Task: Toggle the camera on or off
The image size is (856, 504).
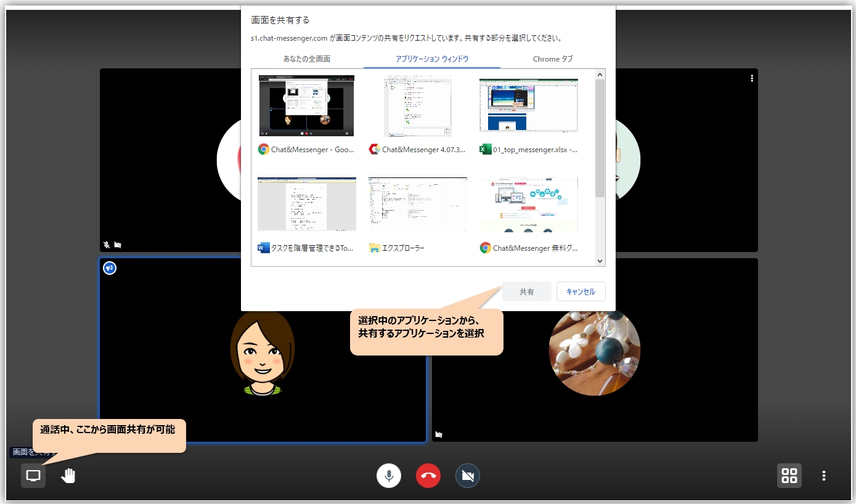Action: (468, 476)
